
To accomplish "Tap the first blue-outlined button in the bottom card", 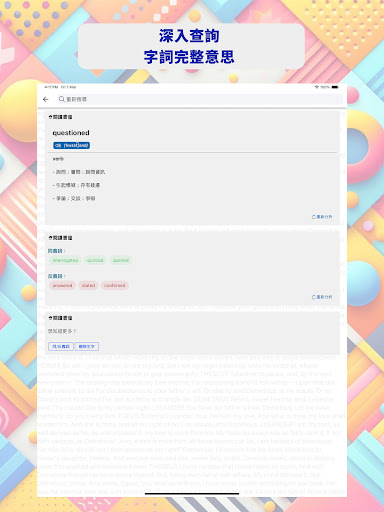I will [x=61, y=346].
